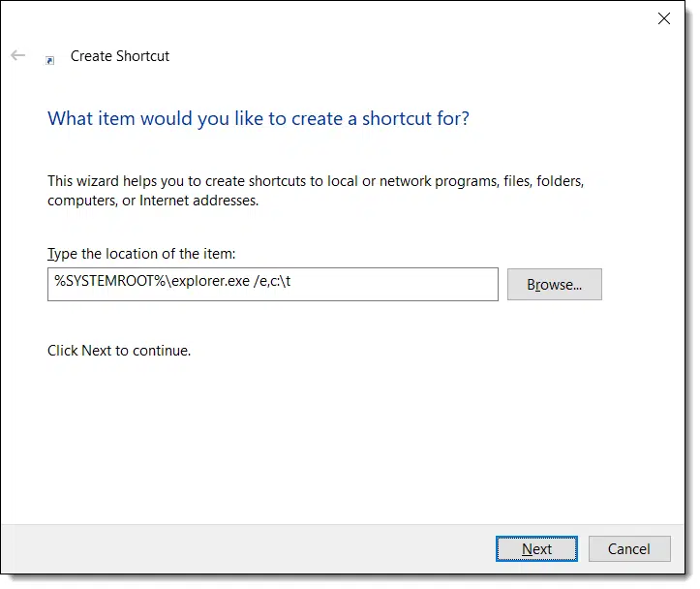This screenshot has width=700, height=589.
Task: Click the shortcut icon beside Create Shortcut
Action: coord(50,60)
